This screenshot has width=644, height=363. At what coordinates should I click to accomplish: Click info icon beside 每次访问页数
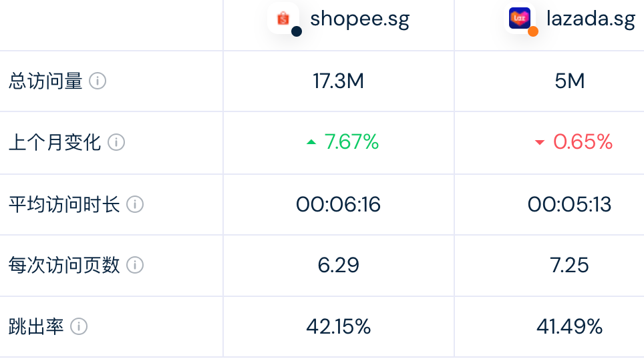click(135, 266)
